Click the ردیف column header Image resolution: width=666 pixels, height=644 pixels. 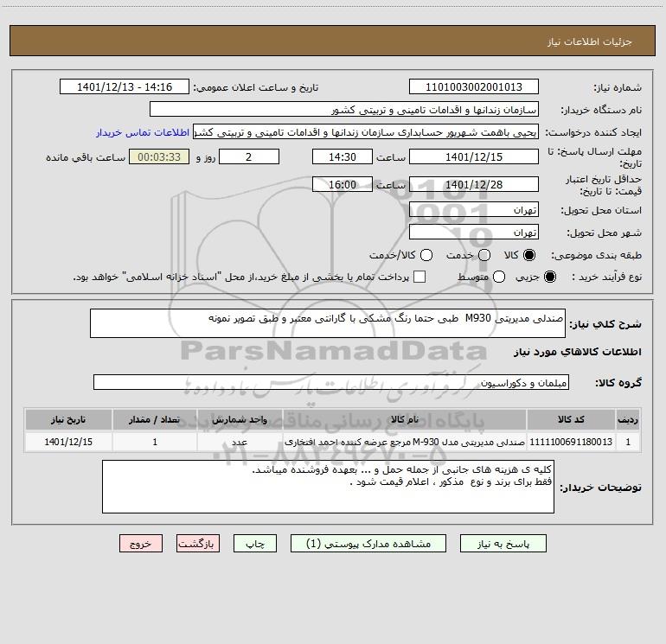[628, 419]
